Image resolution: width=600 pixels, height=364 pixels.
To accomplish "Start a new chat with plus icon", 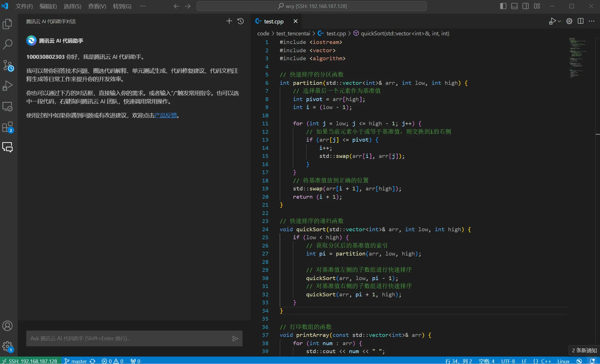I will (x=229, y=21).
